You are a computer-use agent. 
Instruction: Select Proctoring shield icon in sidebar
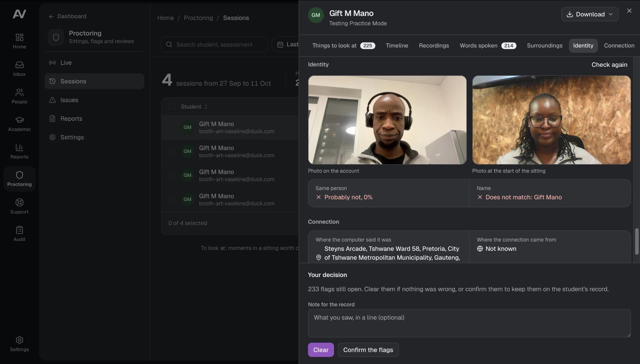(x=19, y=175)
